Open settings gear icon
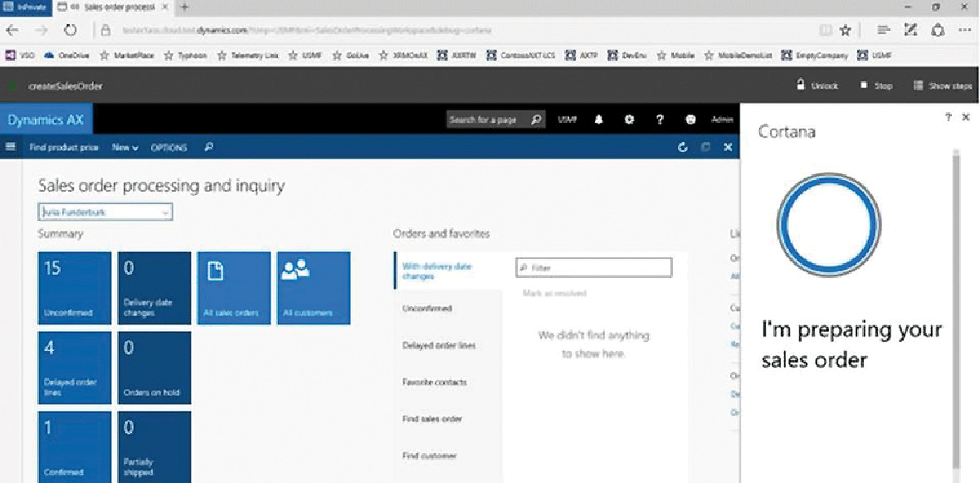This screenshot has height=483, width=980. (629, 120)
